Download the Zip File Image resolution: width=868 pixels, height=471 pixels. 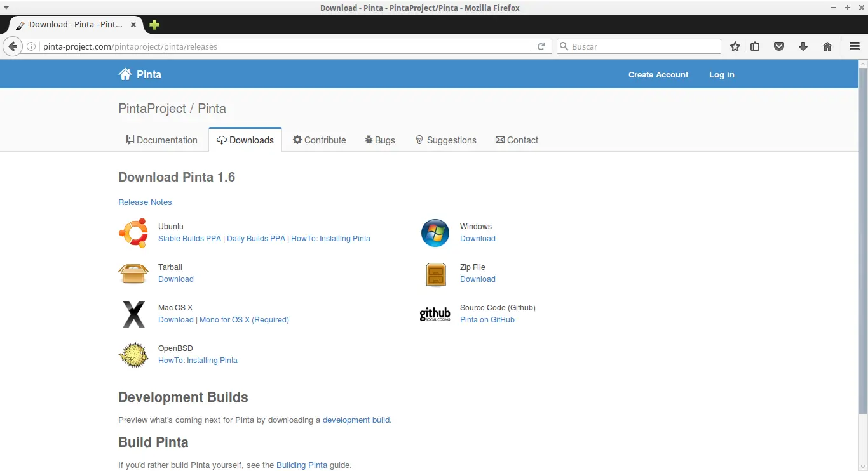pos(478,279)
